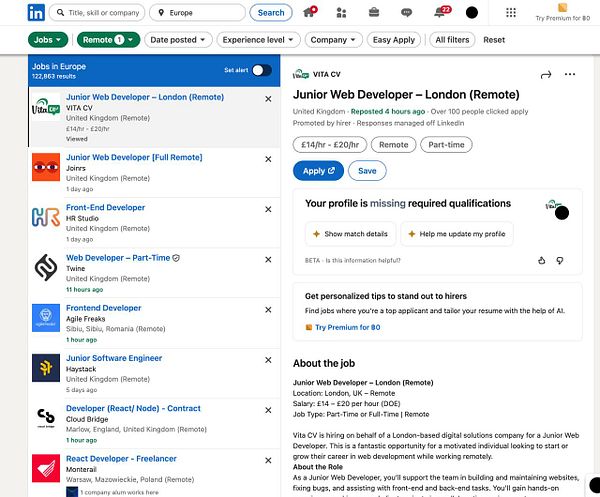Click Monterail company logo
Image resolution: width=600 pixels, height=497 pixels.
[x=46, y=468]
